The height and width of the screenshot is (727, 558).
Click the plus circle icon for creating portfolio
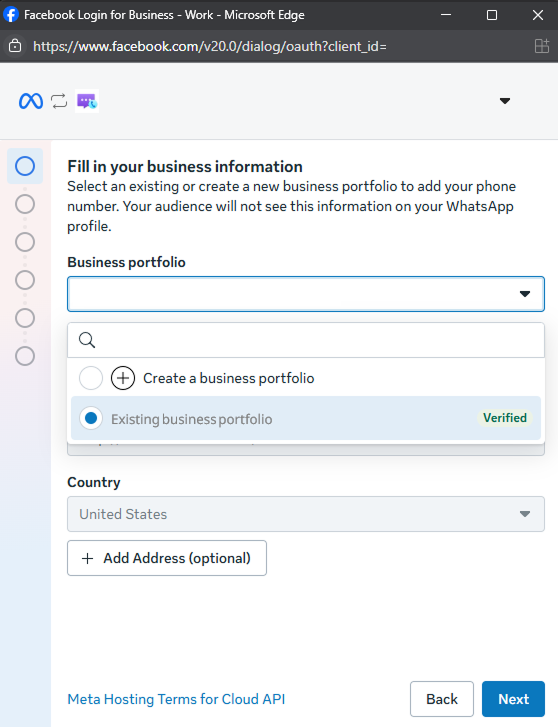pyautogui.click(x=123, y=378)
